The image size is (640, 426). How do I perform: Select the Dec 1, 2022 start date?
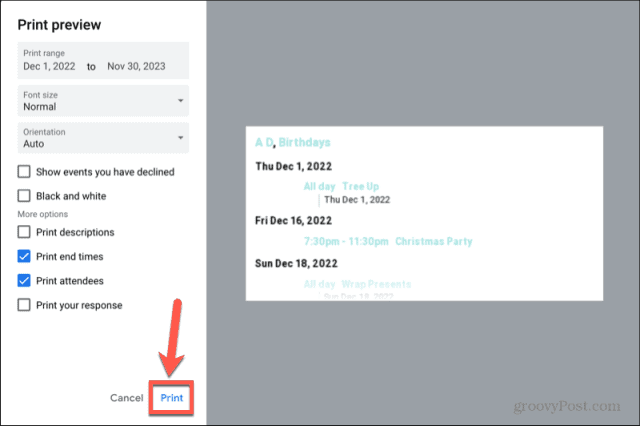click(49, 67)
